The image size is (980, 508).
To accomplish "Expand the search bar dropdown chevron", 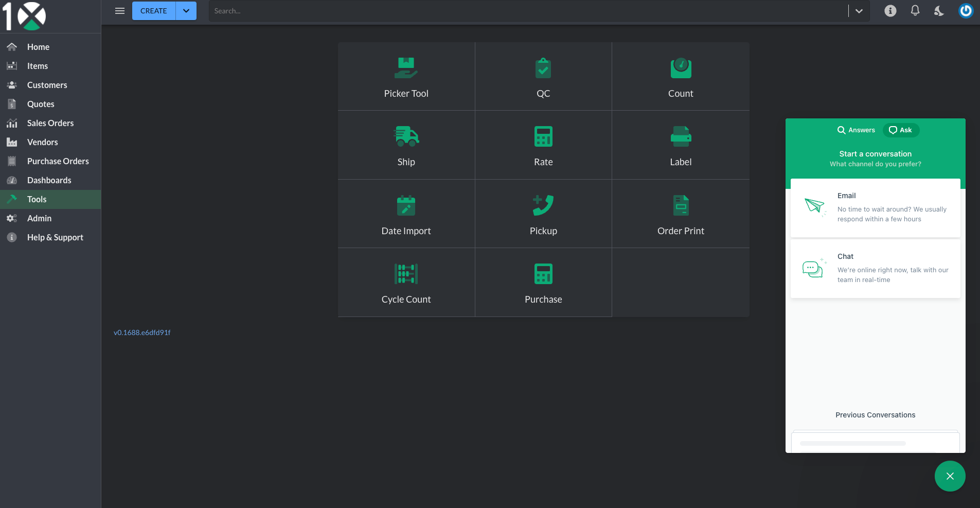I will click(x=859, y=11).
